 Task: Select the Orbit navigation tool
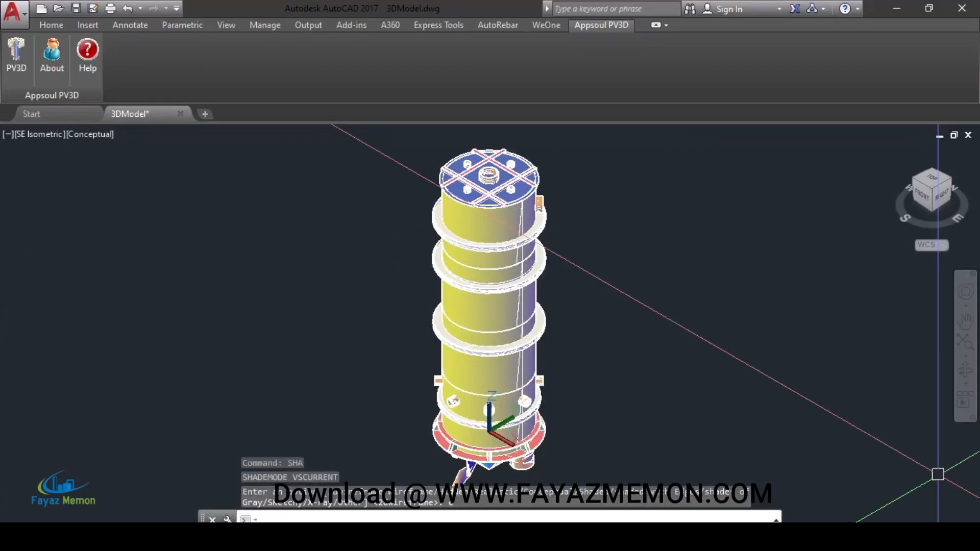(965, 369)
